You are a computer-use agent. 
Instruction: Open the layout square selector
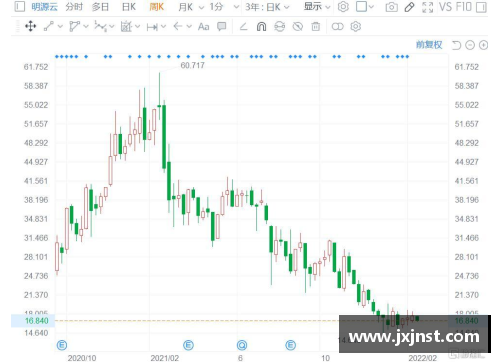coord(365,7)
